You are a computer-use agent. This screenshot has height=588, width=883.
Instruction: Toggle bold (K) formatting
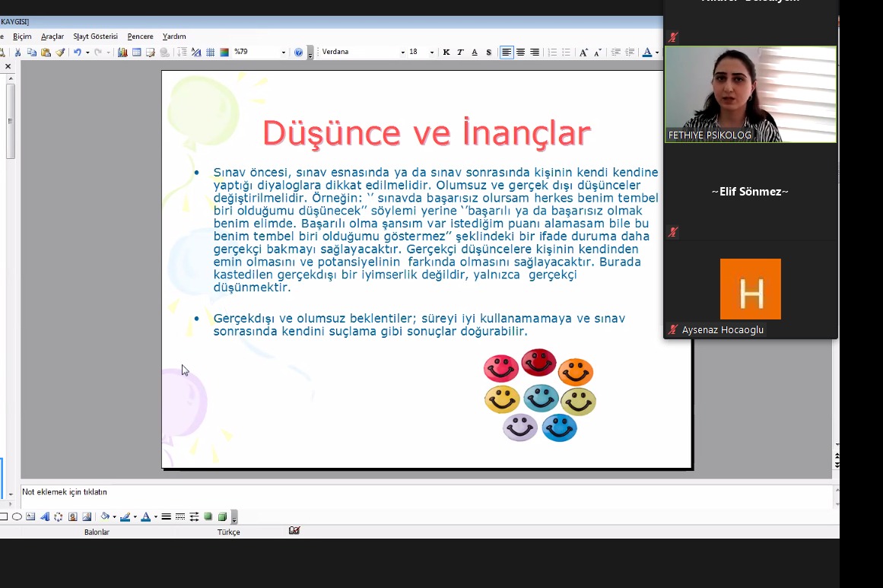tap(446, 52)
